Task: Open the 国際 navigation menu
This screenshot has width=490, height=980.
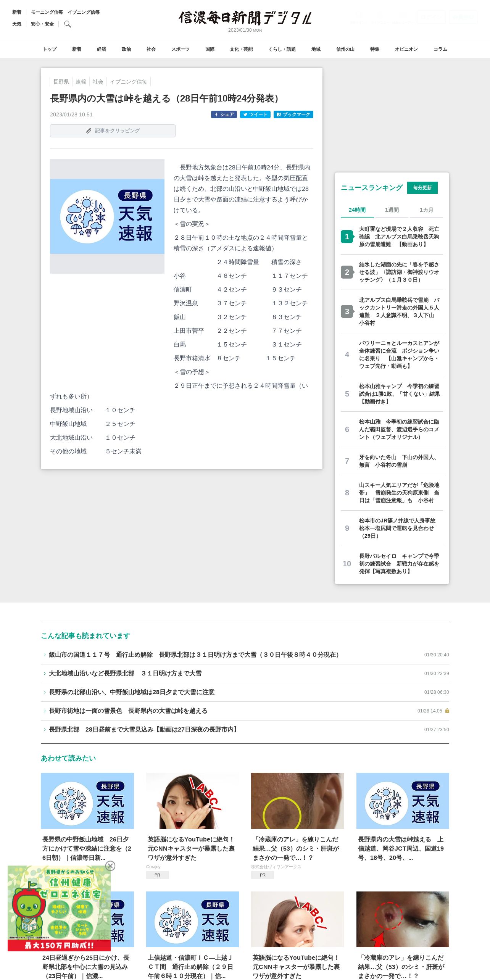Action: click(x=210, y=49)
